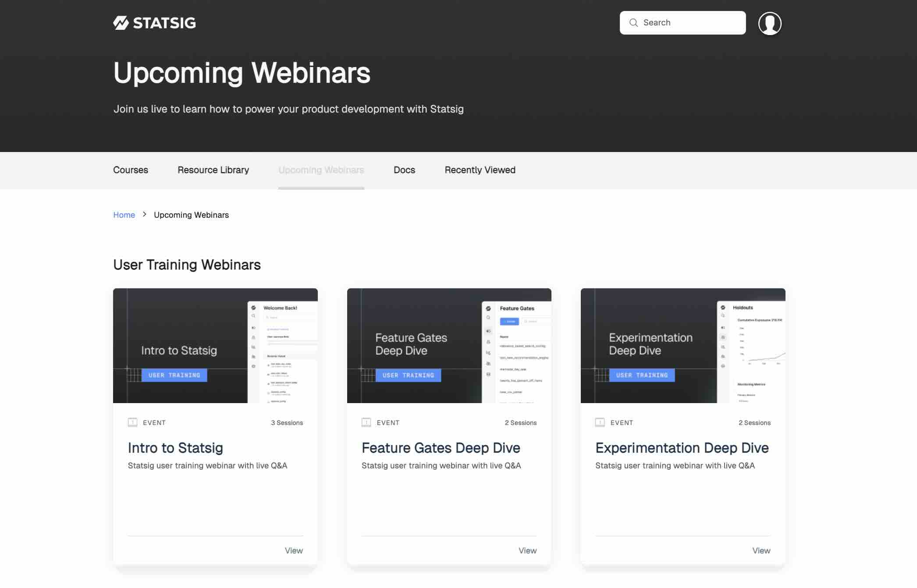Open Feature Gates Deep Dive thumbnail

point(449,346)
